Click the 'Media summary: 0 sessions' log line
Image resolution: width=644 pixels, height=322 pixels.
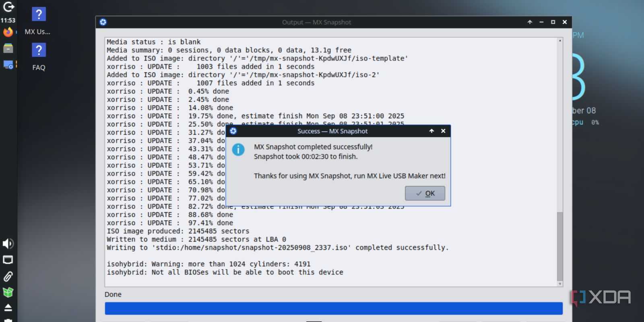pyautogui.click(x=229, y=50)
